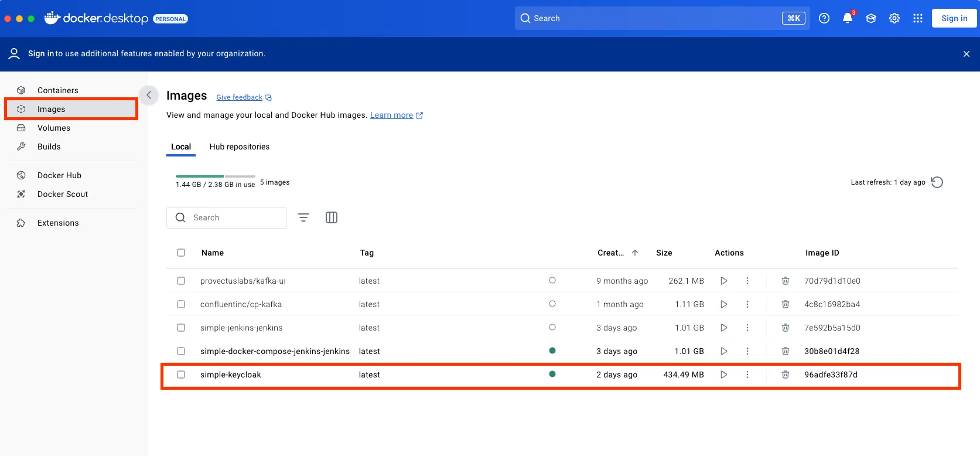
Task: Go to Builds in the sidebar
Action: click(x=71, y=147)
